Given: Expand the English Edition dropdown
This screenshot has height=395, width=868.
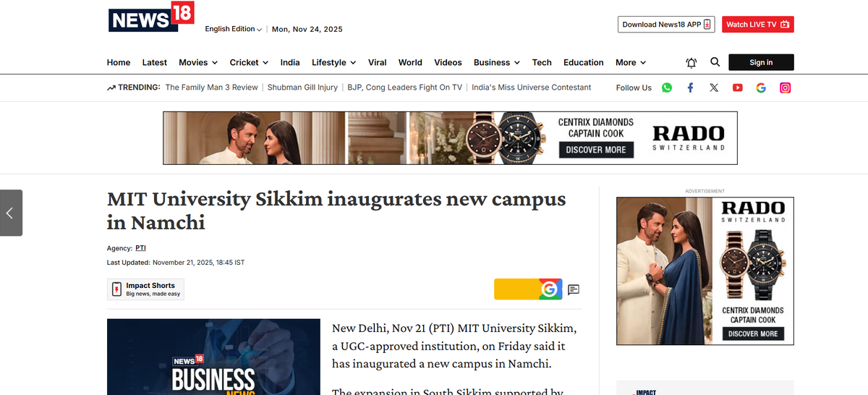Looking at the screenshot, I should point(233,29).
